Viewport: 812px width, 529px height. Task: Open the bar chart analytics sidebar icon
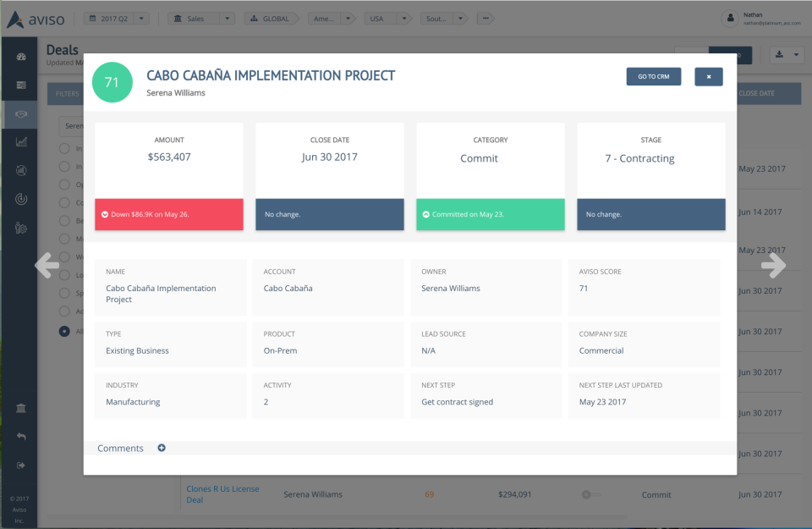tap(21, 141)
